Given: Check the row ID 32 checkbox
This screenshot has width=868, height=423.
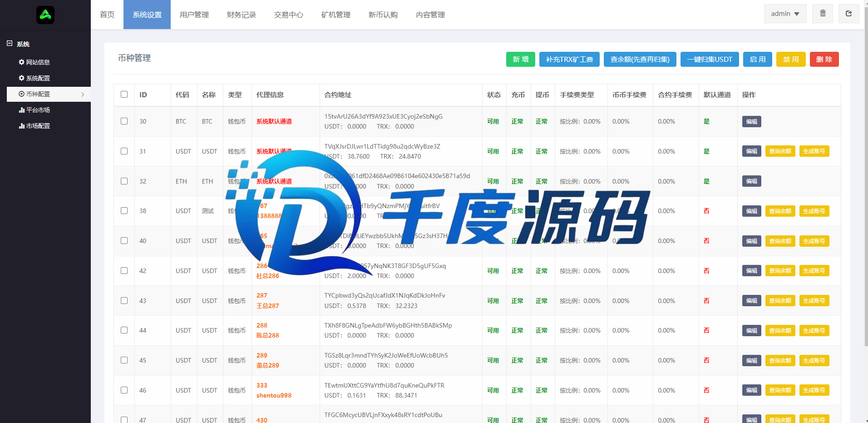Looking at the screenshot, I should [x=124, y=181].
